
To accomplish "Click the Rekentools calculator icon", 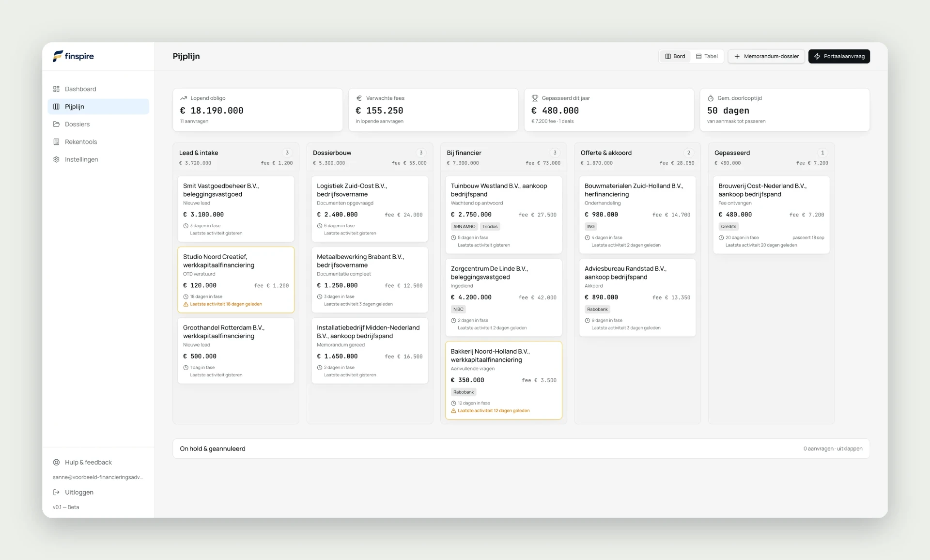I will click(x=56, y=142).
